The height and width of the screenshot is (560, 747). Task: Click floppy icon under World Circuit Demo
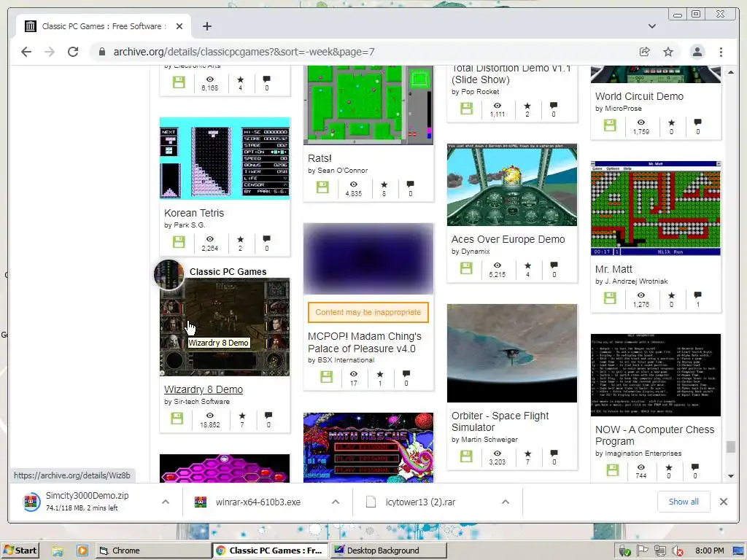[x=611, y=125]
